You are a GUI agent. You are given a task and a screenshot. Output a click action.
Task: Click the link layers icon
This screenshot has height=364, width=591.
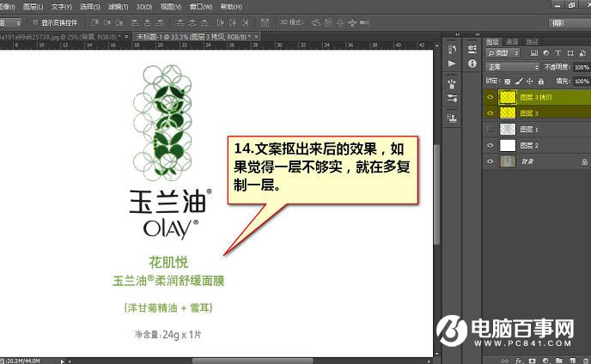pyautogui.click(x=505, y=361)
